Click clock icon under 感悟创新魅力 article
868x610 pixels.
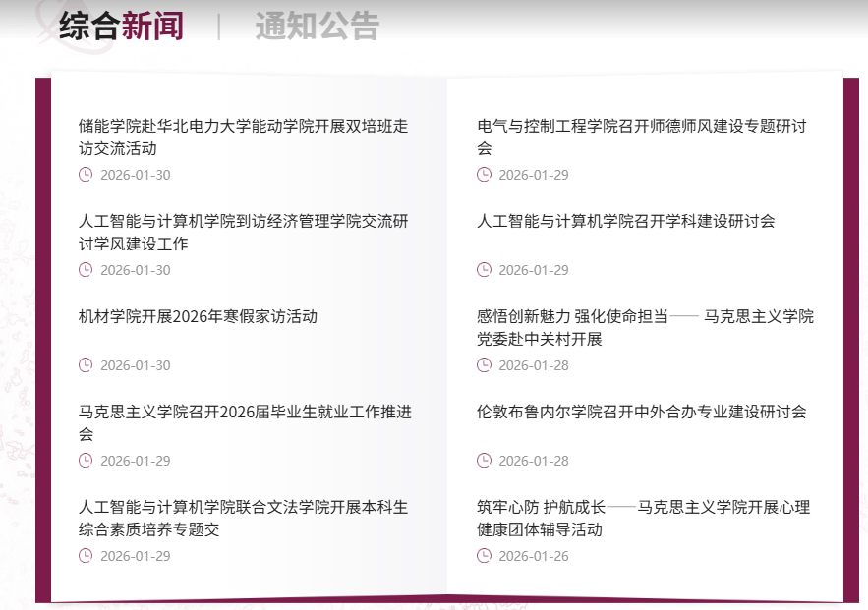click(x=484, y=365)
